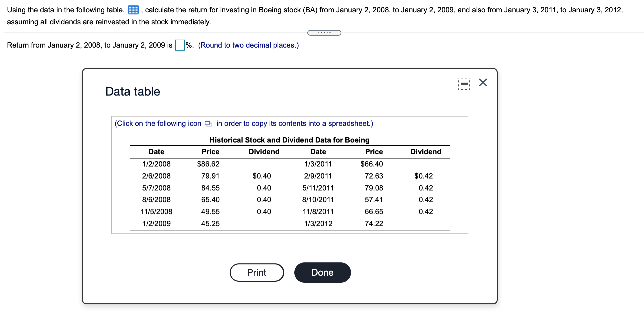Screen dimensions: 644x319
Task: Select the 2/9/2011 date cell
Action: [318, 176]
